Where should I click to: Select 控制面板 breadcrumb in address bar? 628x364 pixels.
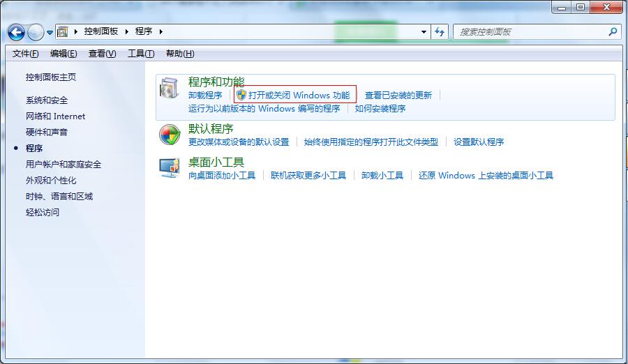[101, 31]
